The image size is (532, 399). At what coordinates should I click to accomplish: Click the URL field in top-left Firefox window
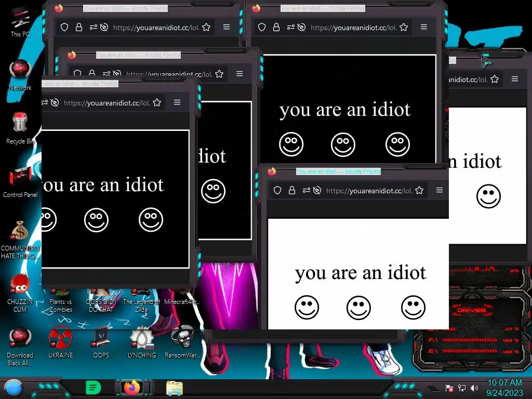point(156,28)
